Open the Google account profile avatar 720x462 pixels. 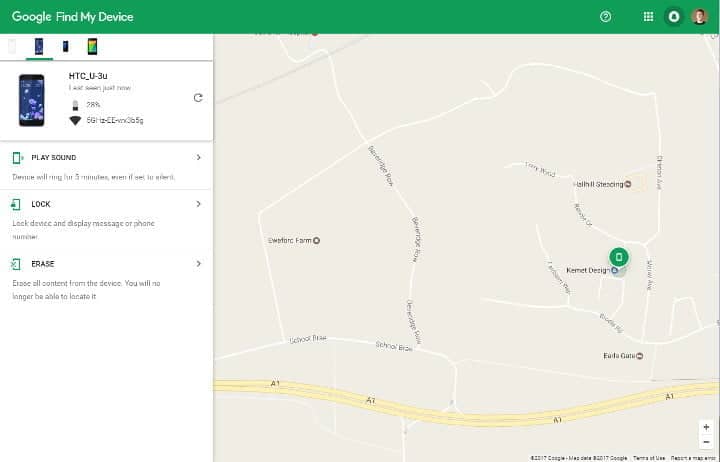[x=700, y=17]
